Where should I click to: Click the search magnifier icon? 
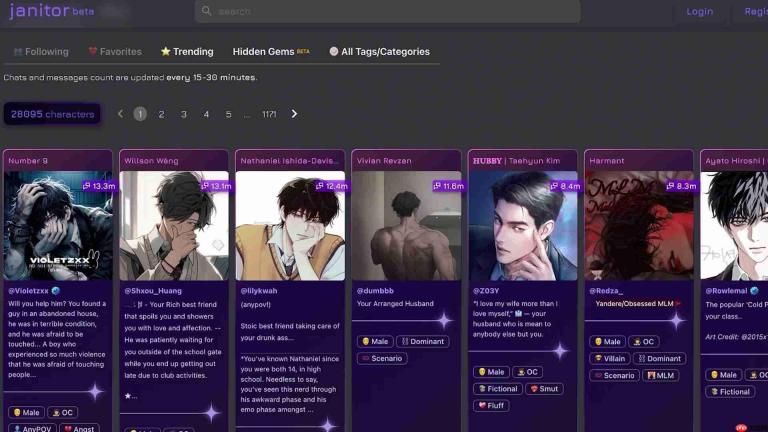coord(206,11)
